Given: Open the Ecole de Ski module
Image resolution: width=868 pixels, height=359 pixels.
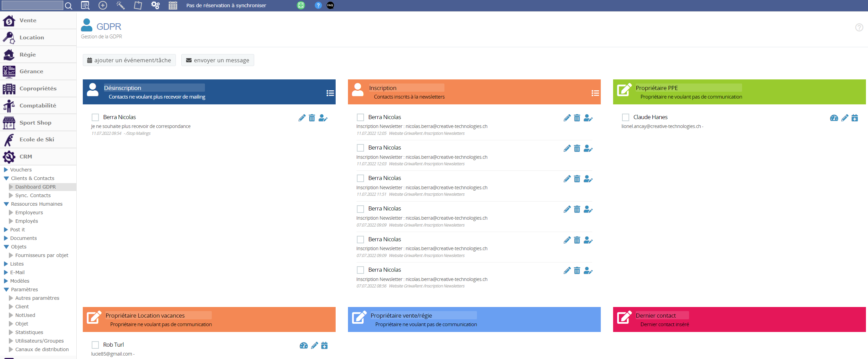Looking at the screenshot, I should click(x=37, y=139).
